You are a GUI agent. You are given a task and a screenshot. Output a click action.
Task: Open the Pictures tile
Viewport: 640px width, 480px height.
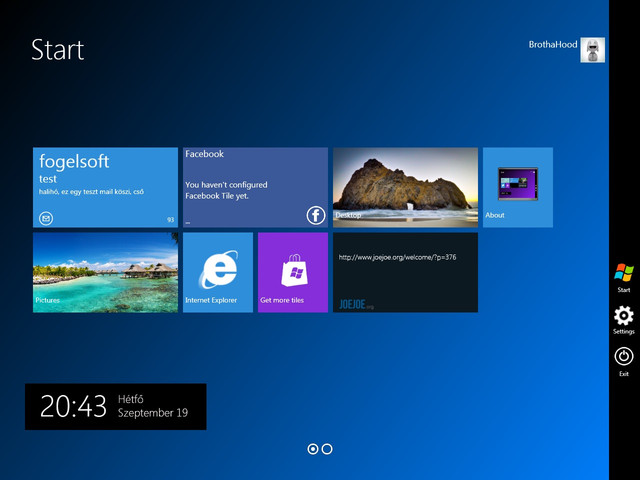click(x=105, y=272)
